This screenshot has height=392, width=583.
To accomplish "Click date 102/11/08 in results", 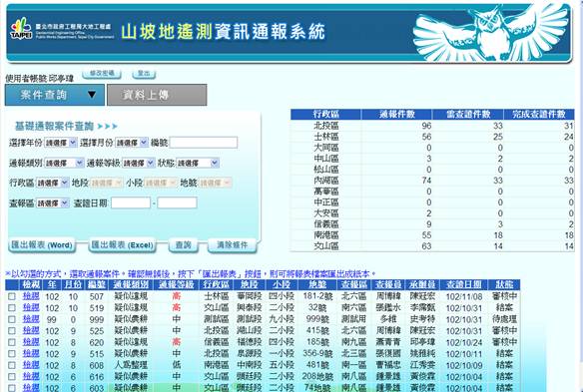I will click(x=463, y=296).
